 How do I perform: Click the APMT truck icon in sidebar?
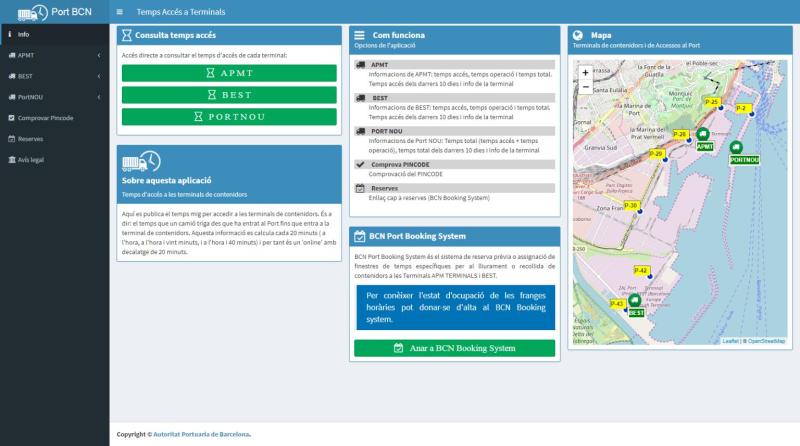(x=12, y=55)
